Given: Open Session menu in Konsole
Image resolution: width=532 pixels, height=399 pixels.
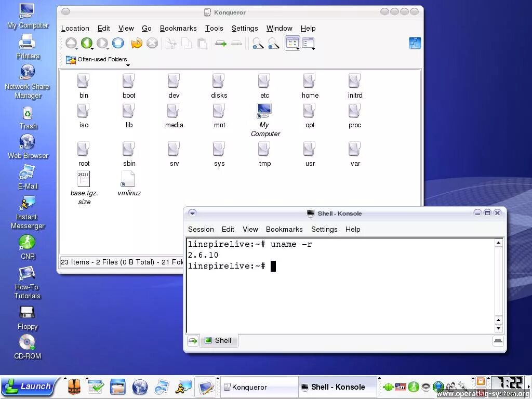Looking at the screenshot, I should click(x=201, y=229).
